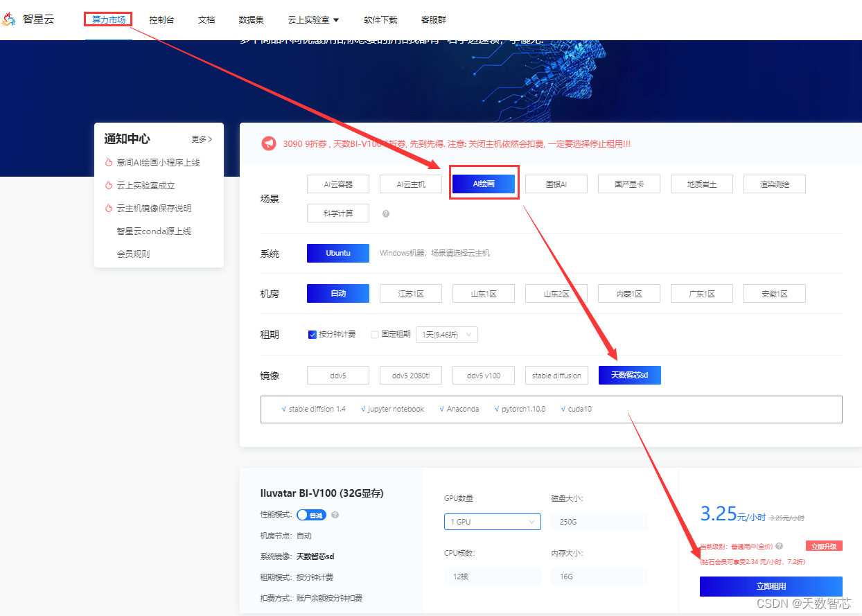Image resolution: width=862 pixels, height=616 pixels.
Task: Click pytorch1.10.0 feature text
Action: (523, 409)
